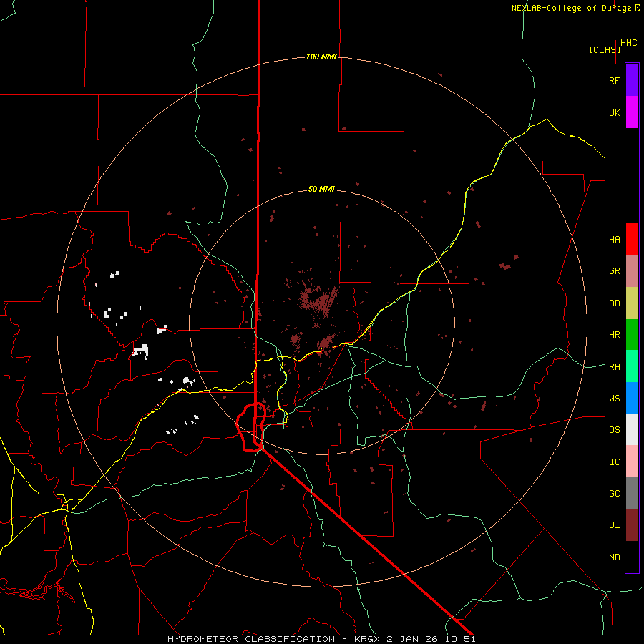Click the 100 NMI range ring label
This screenshot has height=644, width=644.
pos(321,57)
